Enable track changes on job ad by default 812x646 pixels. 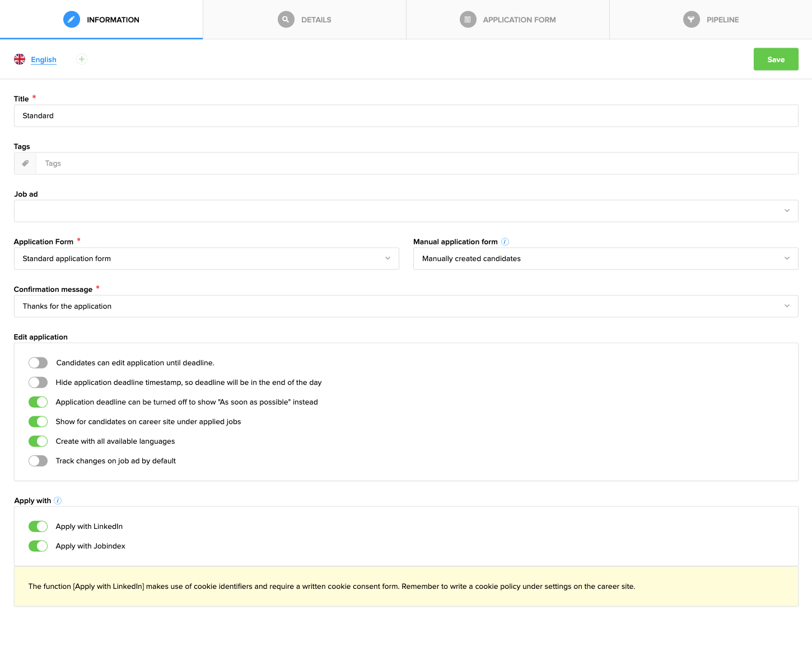38,461
